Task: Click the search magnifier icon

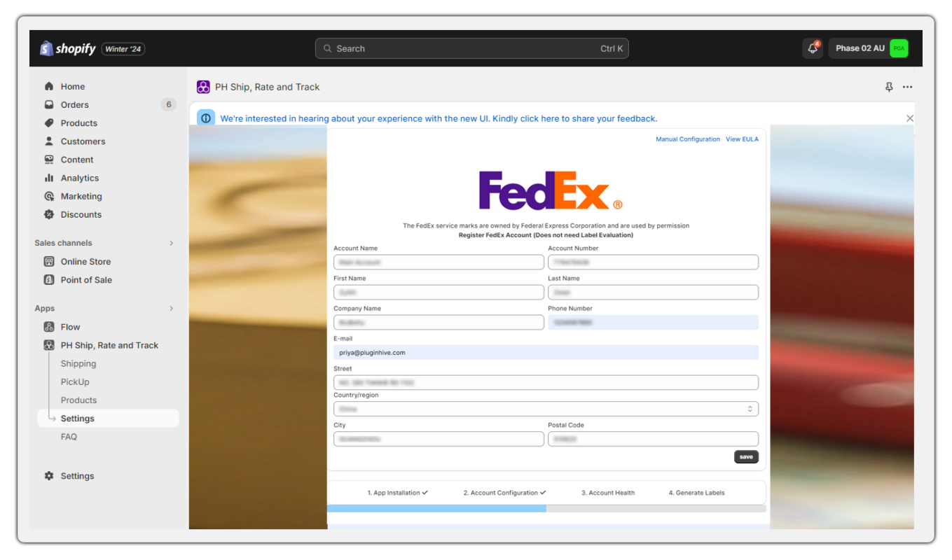Action: pyautogui.click(x=327, y=48)
